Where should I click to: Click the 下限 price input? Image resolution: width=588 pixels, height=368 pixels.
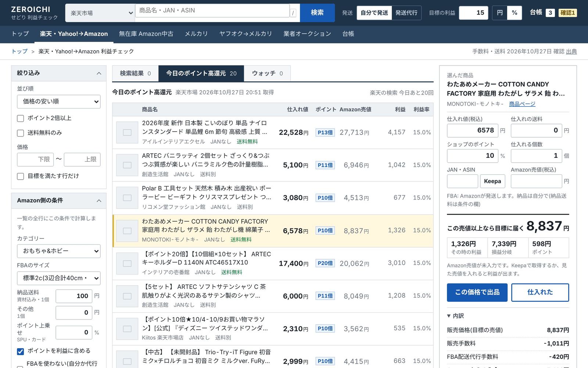[x=35, y=159]
